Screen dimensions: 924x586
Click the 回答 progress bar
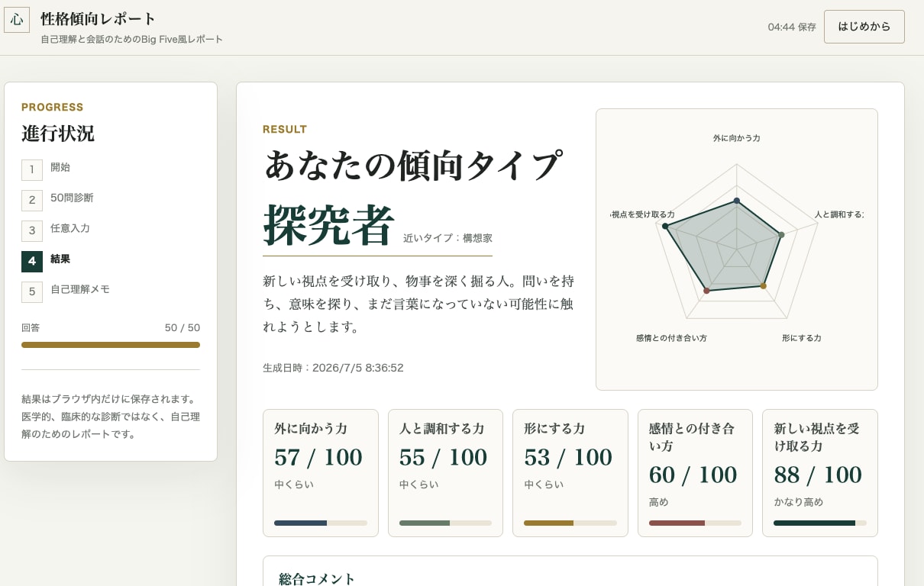pos(111,345)
